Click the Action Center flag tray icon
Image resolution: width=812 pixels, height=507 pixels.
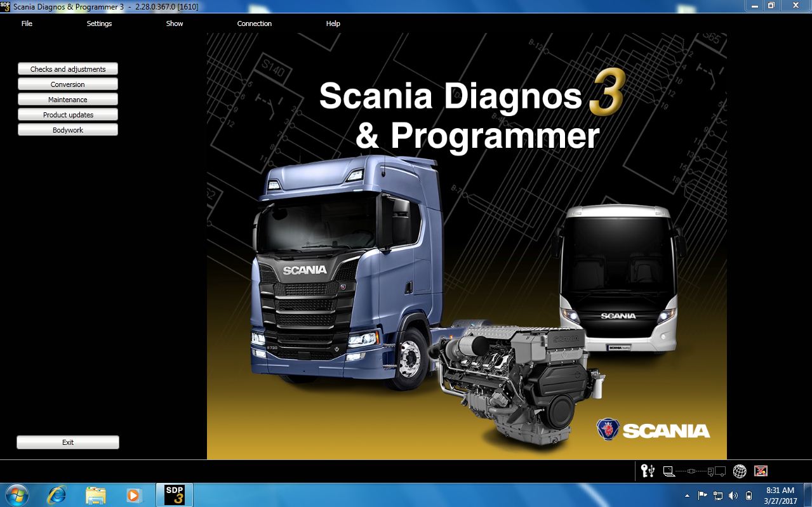pos(702,496)
